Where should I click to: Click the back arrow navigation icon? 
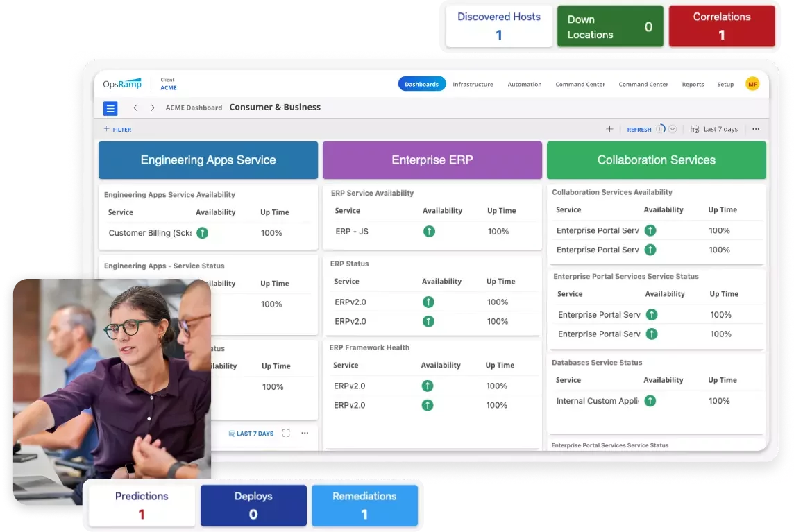click(135, 108)
